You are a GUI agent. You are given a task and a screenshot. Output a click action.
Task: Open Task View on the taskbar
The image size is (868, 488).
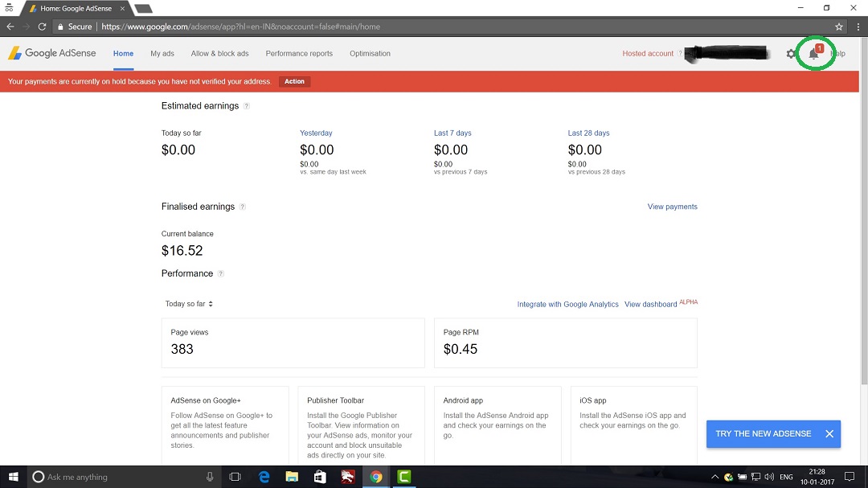click(235, 477)
